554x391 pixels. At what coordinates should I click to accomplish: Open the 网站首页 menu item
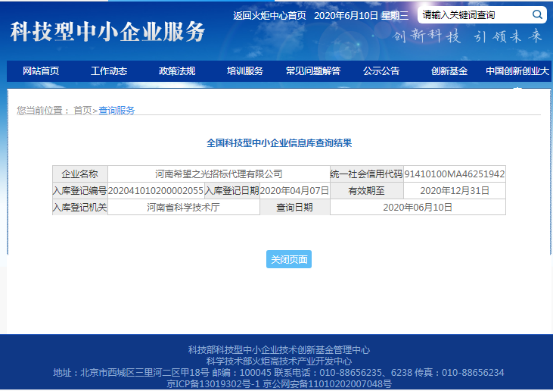[41, 71]
